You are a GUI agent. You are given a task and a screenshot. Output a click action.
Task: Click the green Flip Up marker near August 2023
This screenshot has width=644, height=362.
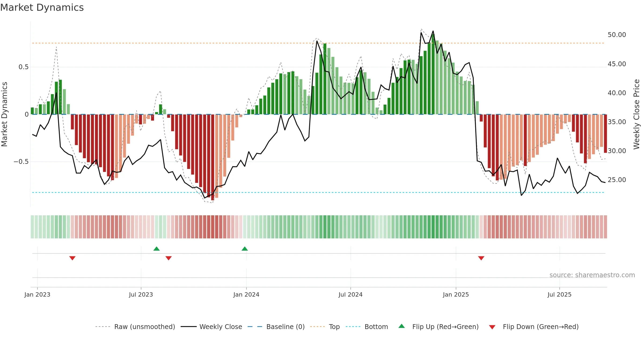[156, 249]
